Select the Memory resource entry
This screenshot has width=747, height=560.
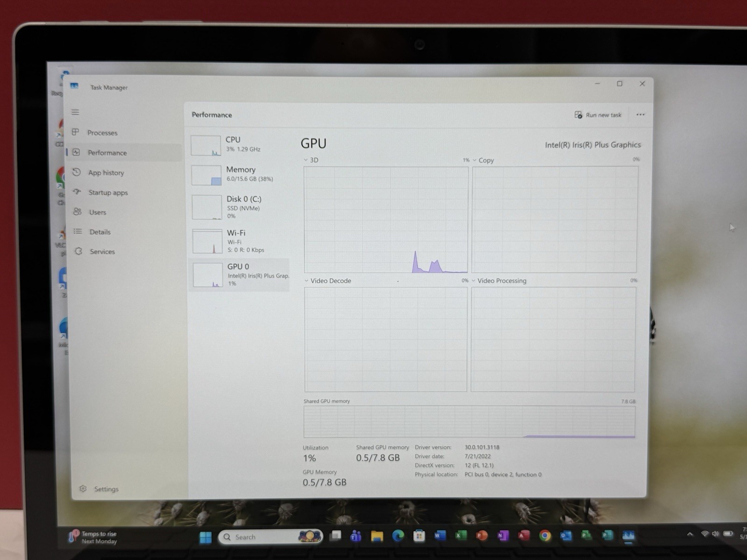(x=239, y=175)
